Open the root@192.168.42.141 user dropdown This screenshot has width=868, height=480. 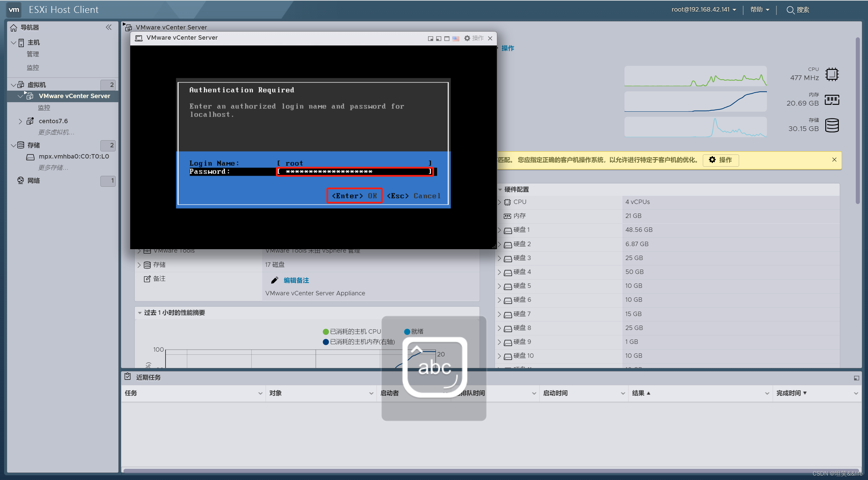[703, 10]
